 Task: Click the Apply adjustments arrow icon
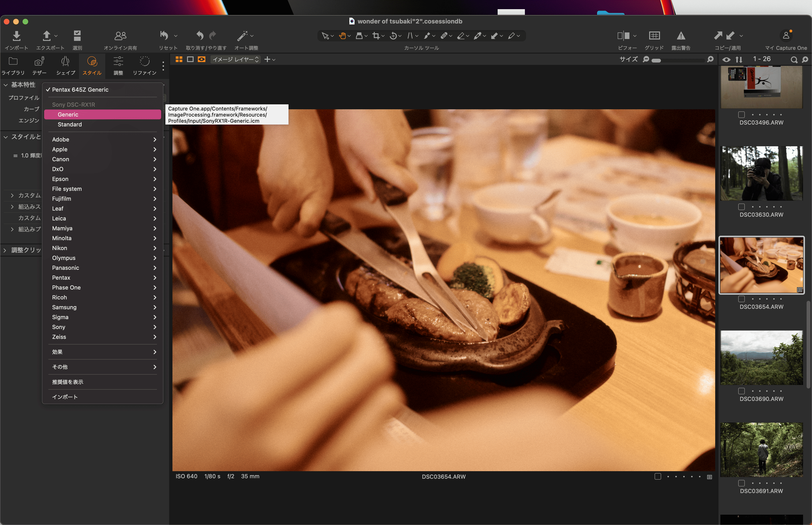730,35
